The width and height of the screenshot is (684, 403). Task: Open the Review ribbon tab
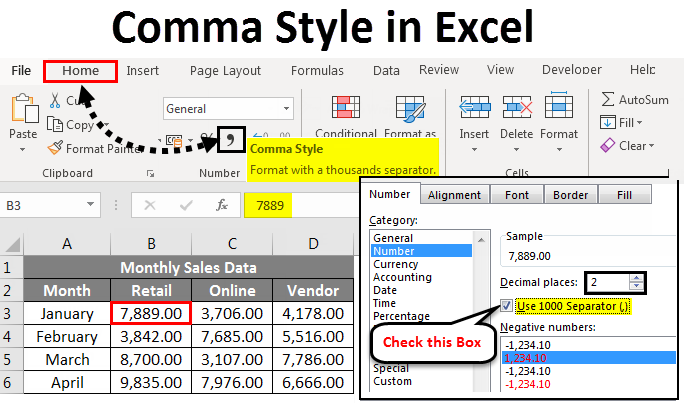[439, 70]
